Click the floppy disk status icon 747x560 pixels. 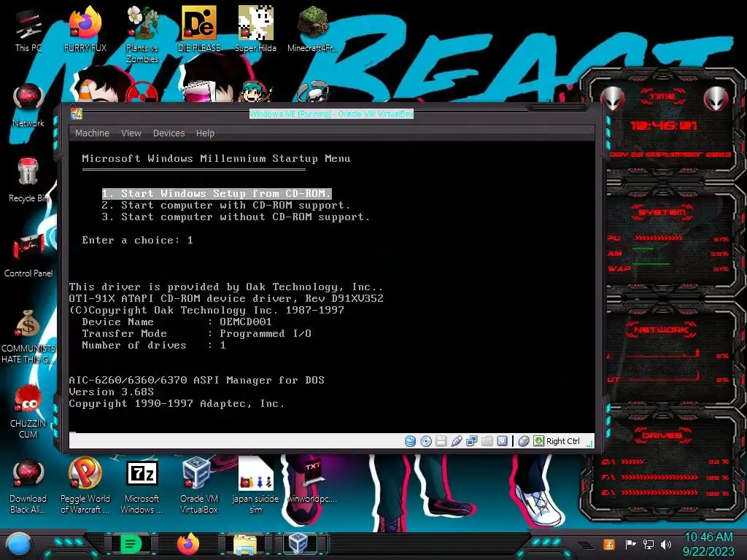click(441, 441)
